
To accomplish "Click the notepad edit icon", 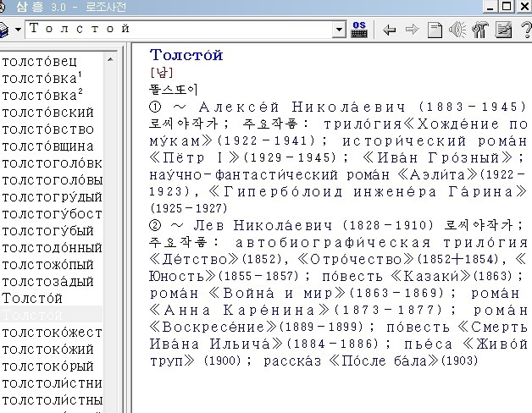I will [503, 30].
